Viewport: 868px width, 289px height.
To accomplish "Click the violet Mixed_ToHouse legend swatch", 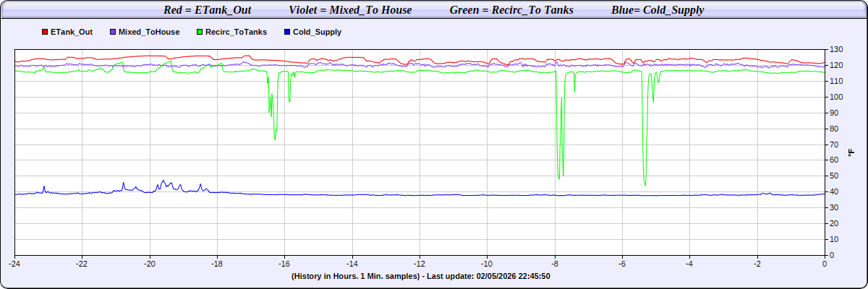I will pyautogui.click(x=112, y=33).
